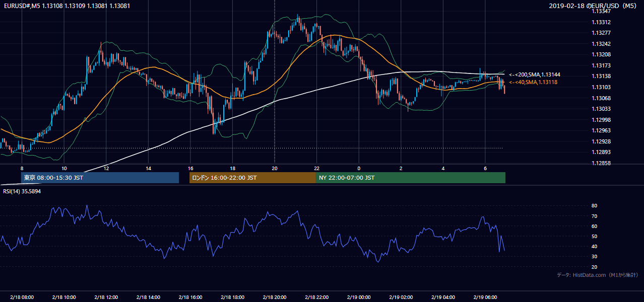644x302 pixels.
Task: Click the 1.12893 price axis label
Action: pos(601,152)
